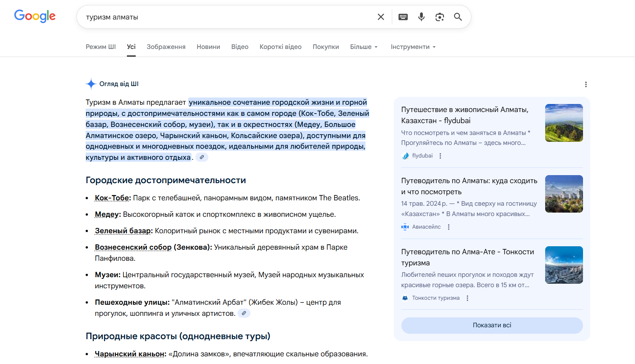The width and height of the screenshot is (635, 364).
Task: Click source link chip after intro paragraph
Action: [202, 157]
